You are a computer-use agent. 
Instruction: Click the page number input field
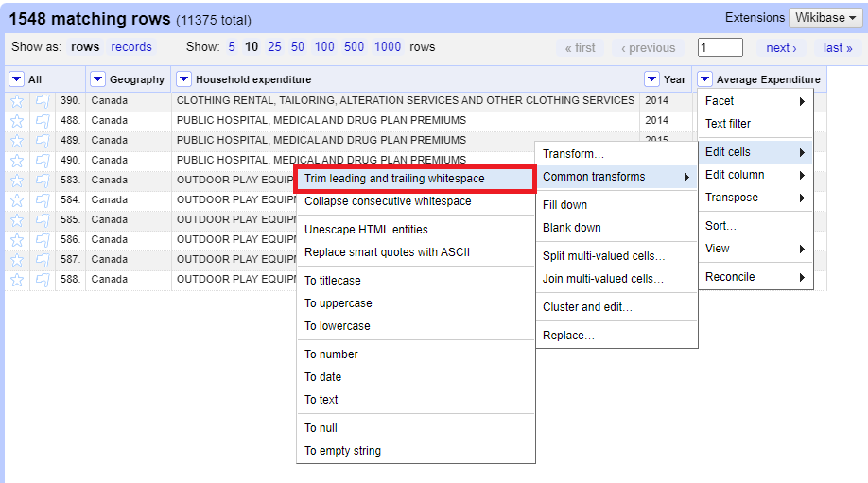tap(720, 48)
